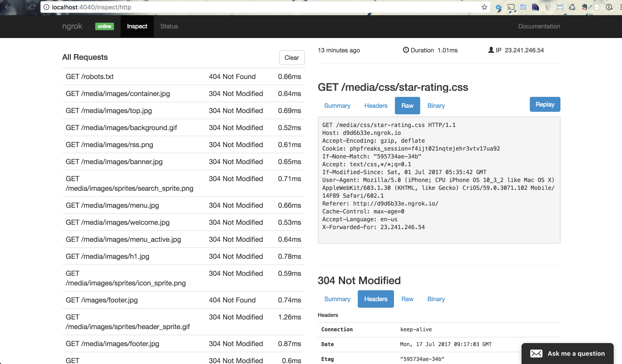
Task: Click the clock icon beside Duration
Action: click(x=406, y=50)
